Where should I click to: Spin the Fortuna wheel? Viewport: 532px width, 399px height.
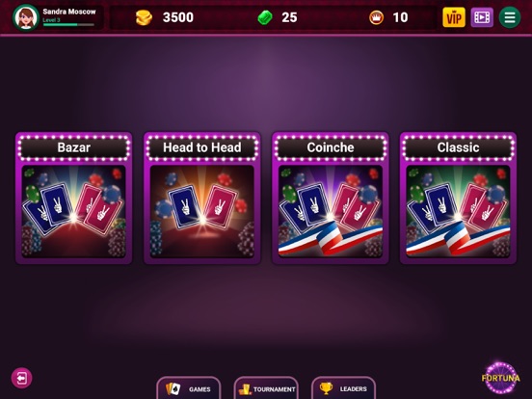click(x=501, y=378)
